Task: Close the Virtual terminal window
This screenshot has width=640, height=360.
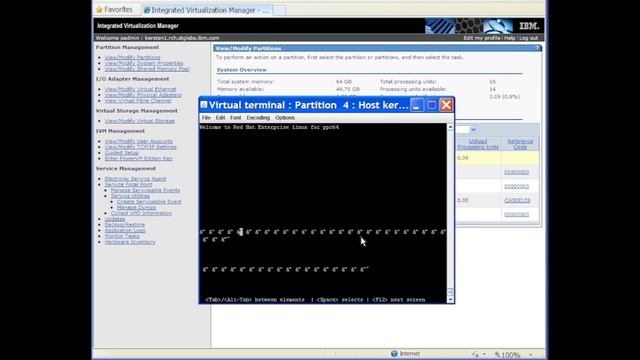Action: click(x=447, y=105)
